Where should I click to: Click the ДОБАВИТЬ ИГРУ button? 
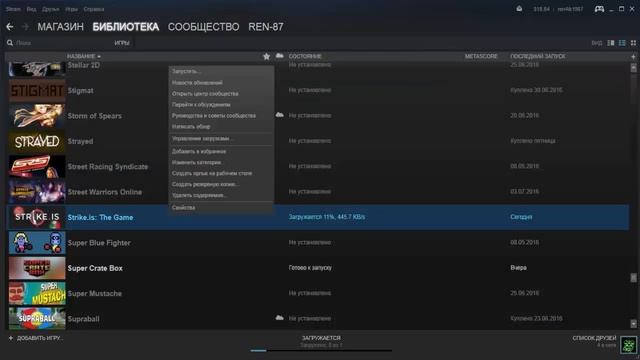pos(40,338)
